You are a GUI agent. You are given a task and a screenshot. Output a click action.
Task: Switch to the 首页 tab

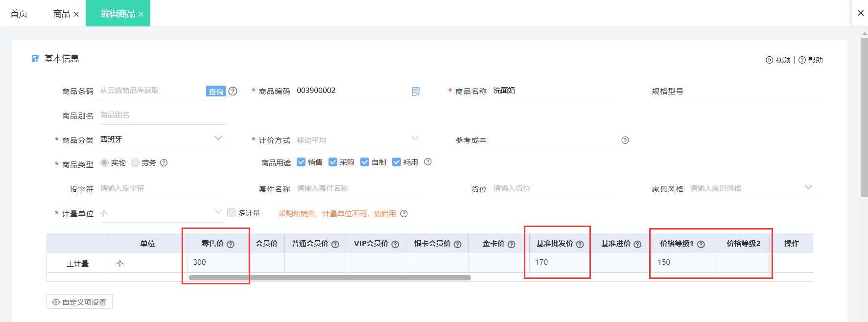point(19,14)
